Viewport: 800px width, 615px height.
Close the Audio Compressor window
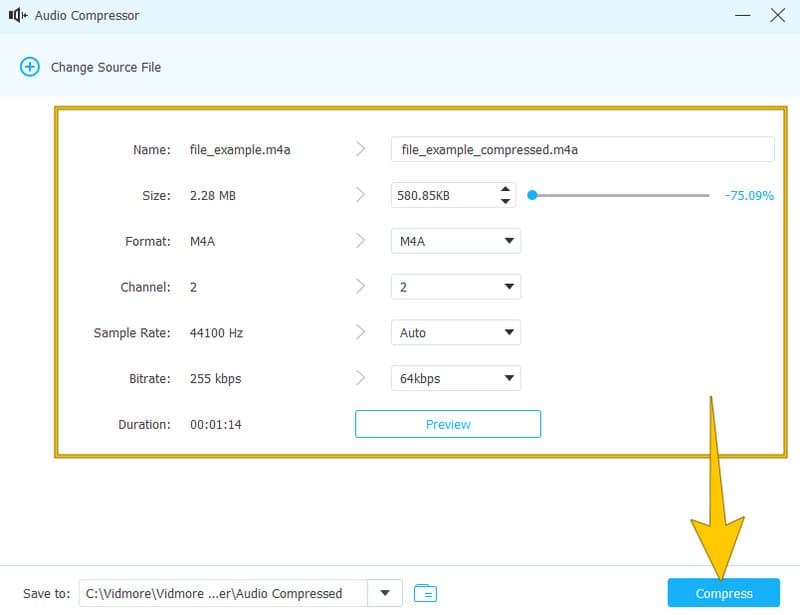pos(778,16)
